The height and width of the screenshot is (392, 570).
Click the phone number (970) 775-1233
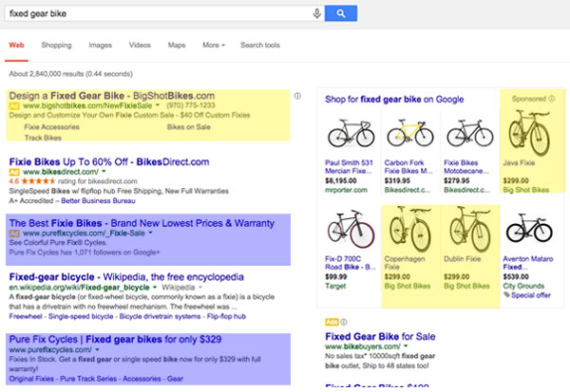[191, 105]
